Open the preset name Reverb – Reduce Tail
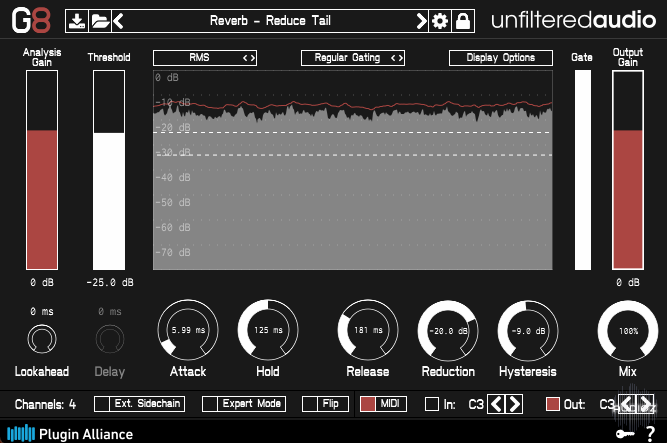This screenshot has height=443, width=667. 270,20
